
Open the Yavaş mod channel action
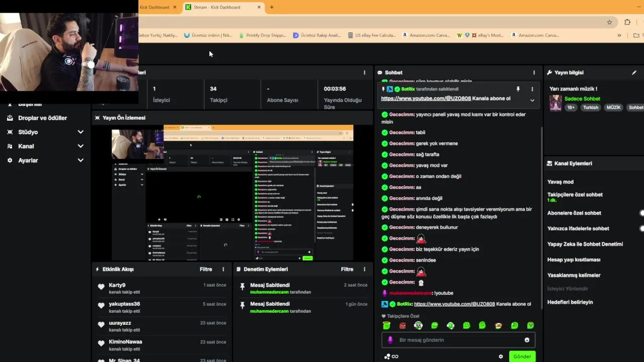(560, 182)
